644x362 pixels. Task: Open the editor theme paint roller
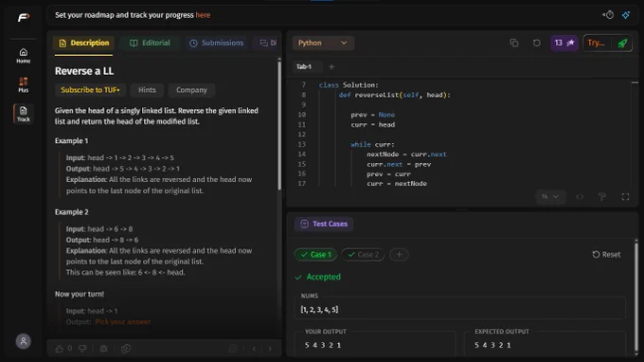pyautogui.click(x=602, y=197)
